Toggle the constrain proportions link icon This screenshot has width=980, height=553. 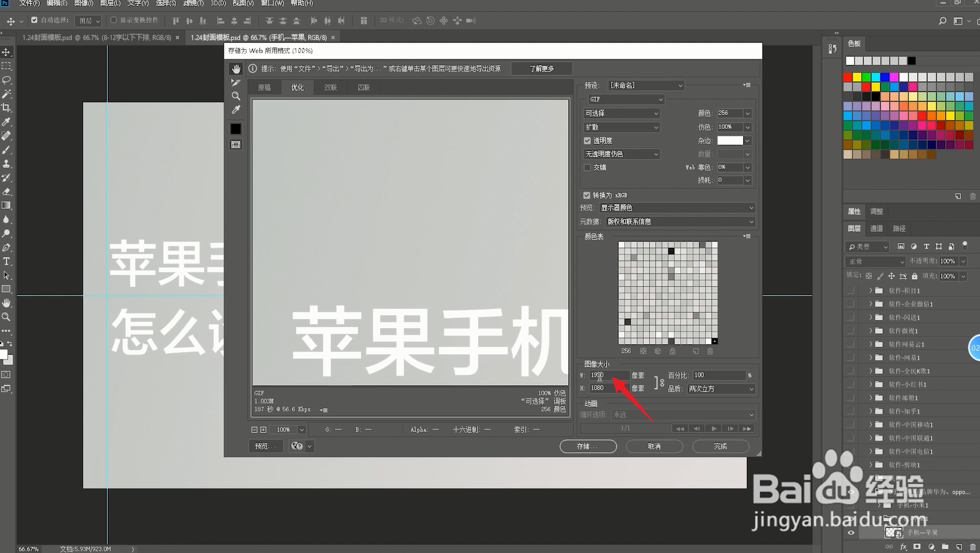[662, 382]
